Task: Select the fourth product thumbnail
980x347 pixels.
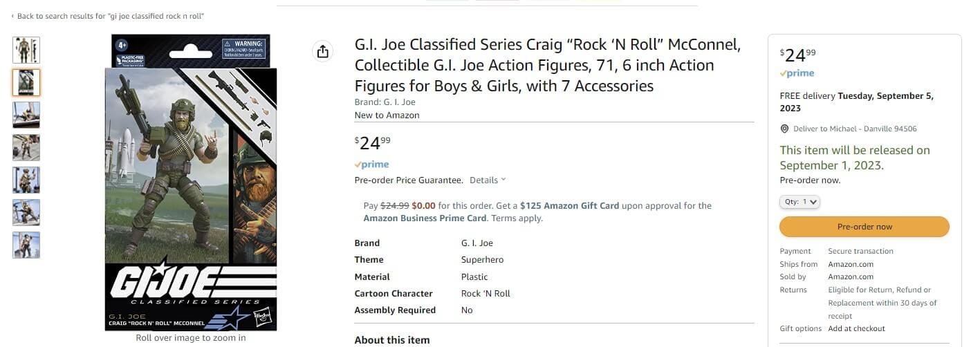Action: 26,147
